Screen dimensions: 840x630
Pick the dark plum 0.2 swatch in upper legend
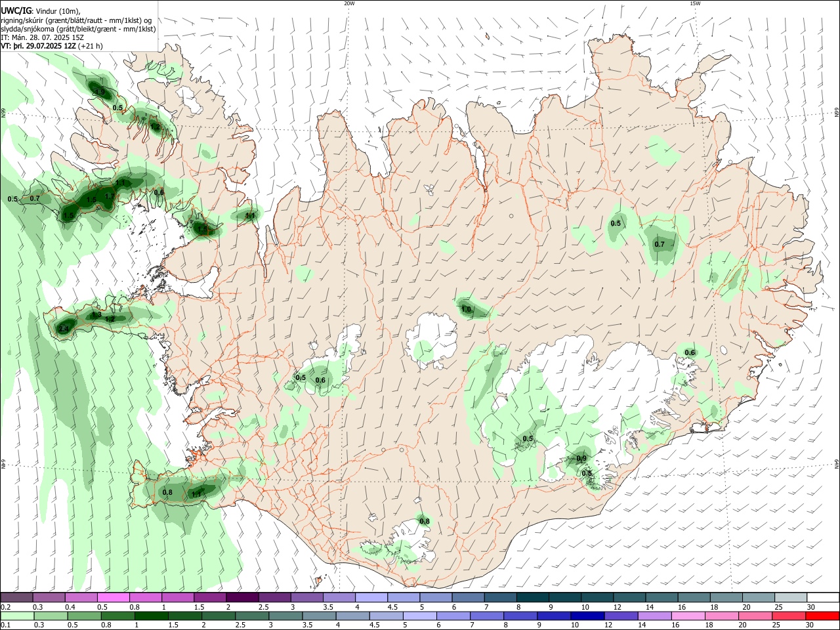pyautogui.click(x=16, y=598)
